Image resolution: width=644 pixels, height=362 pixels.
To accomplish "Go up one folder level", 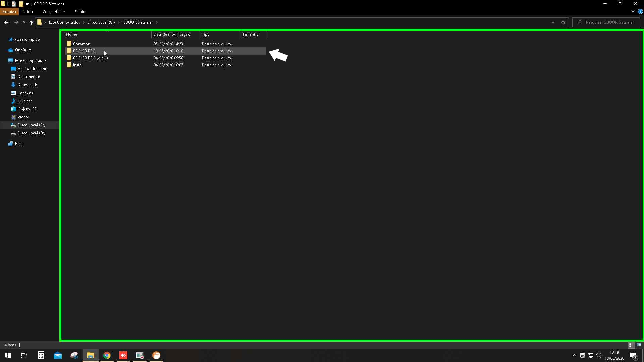I will (x=31, y=22).
